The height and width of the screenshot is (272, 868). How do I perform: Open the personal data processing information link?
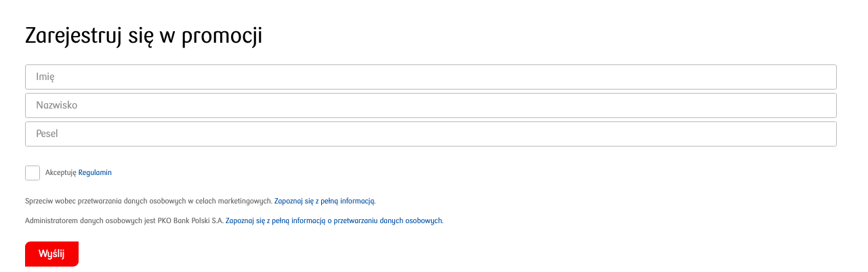pyautogui.click(x=334, y=221)
